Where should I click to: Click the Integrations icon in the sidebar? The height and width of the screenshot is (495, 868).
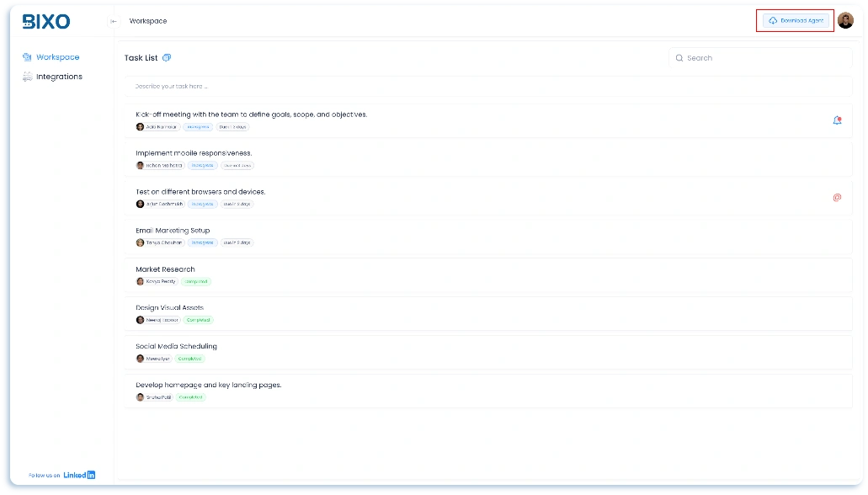click(x=26, y=76)
